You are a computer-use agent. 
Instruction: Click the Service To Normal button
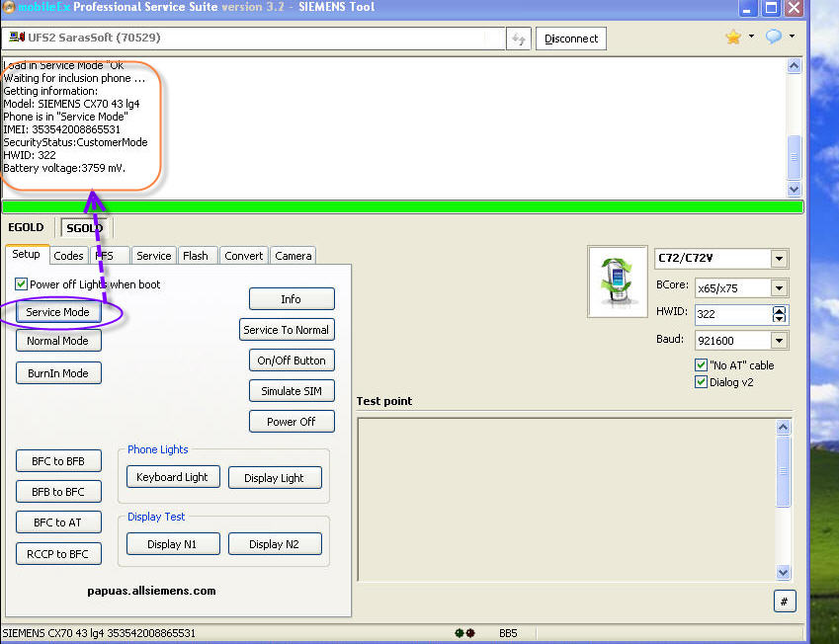(x=287, y=330)
